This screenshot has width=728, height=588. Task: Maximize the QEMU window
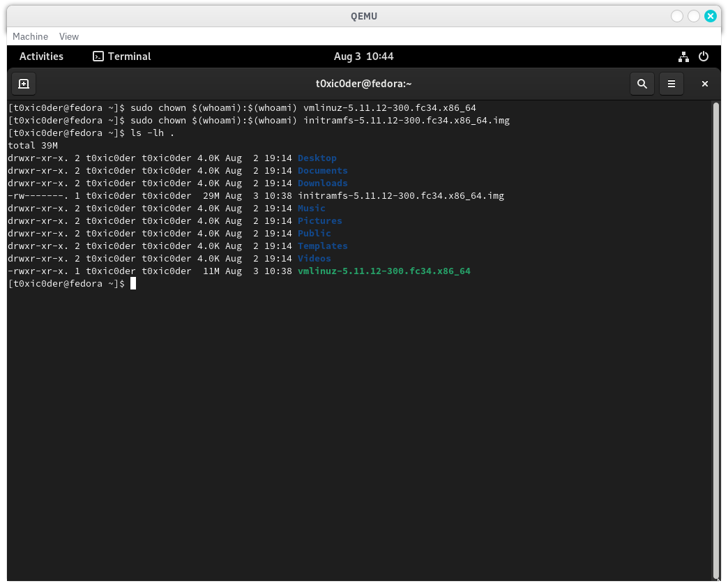coord(694,16)
